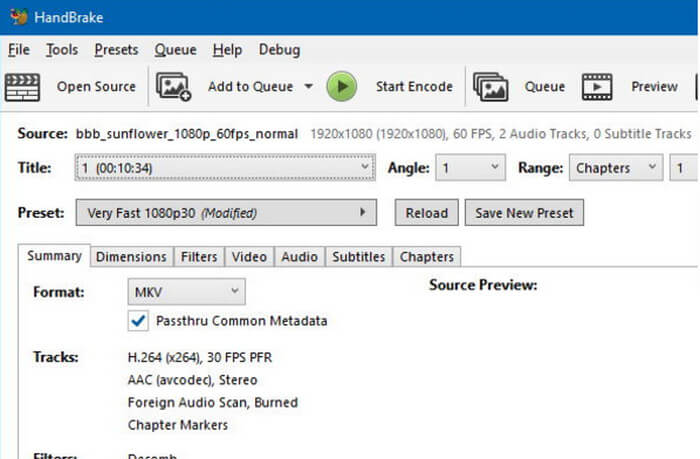Switch to the Summary tab
The width and height of the screenshot is (700, 459).
(x=54, y=256)
